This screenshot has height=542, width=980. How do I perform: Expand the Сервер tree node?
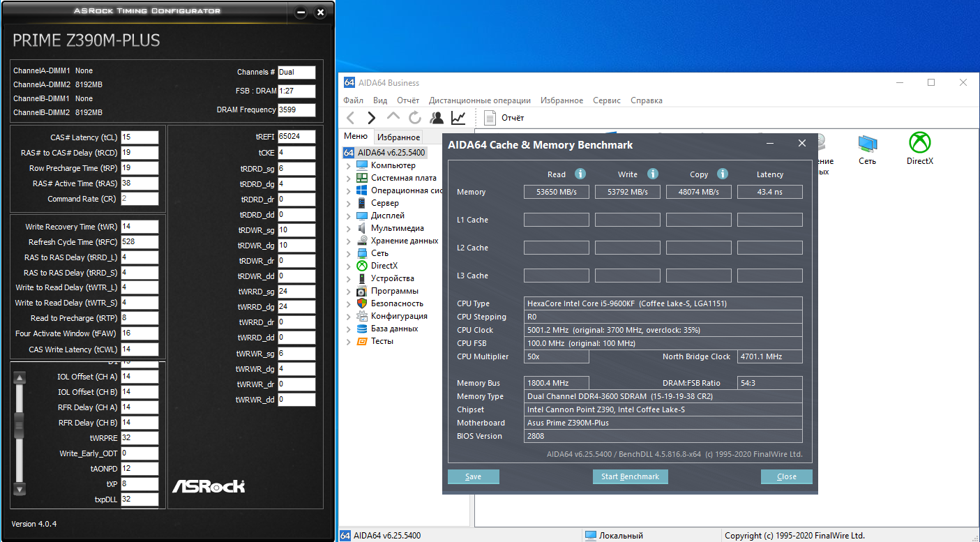tap(349, 203)
